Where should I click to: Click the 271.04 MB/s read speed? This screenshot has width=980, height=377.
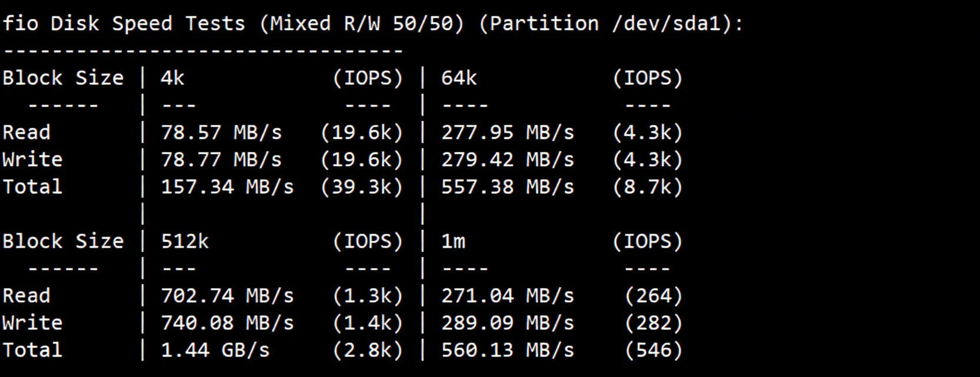point(507,296)
